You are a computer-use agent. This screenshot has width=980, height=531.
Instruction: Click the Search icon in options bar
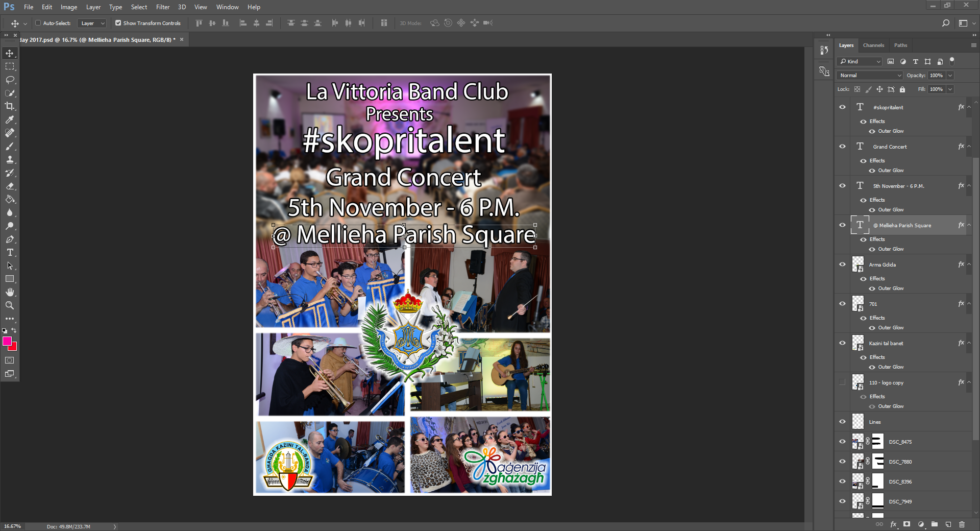[x=945, y=23]
